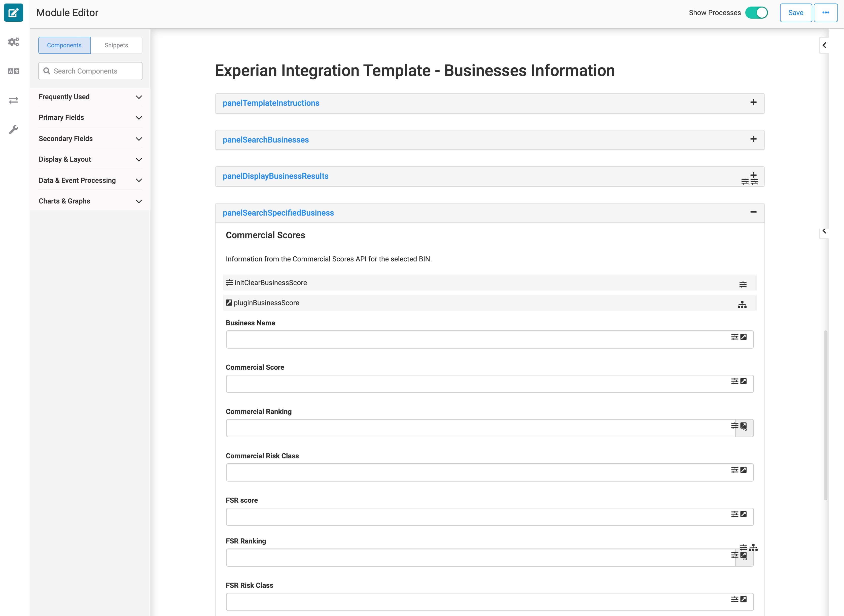Click initClearBusinessScore process icon on right
844x616 pixels.
tap(743, 284)
